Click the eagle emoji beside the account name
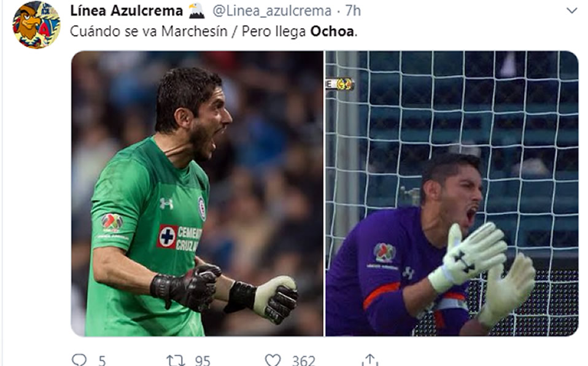The width and height of the screenshot is (588, 366). click(x=196, y=10)
